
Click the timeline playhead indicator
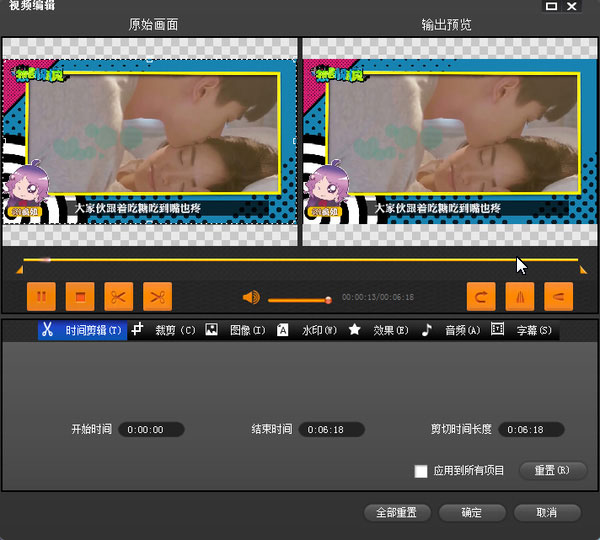pyautogui.click(x=46, y=260)
